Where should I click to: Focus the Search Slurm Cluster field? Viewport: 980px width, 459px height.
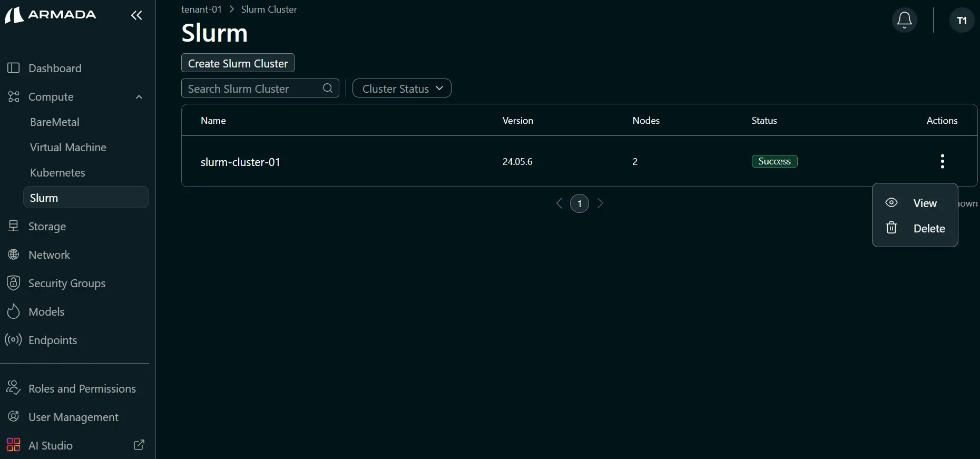[x=260, y=88]
